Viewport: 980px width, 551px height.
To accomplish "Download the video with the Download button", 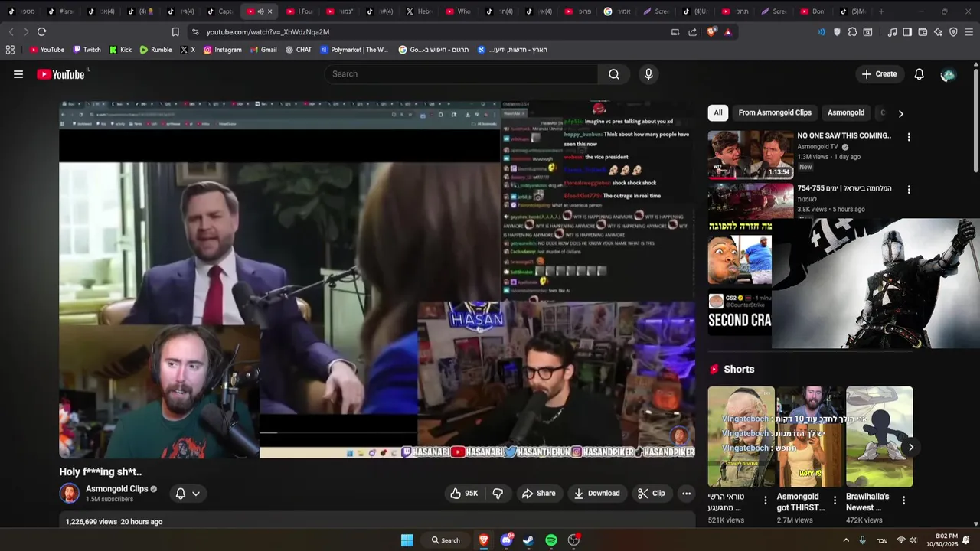I will [x=596, y=494].
